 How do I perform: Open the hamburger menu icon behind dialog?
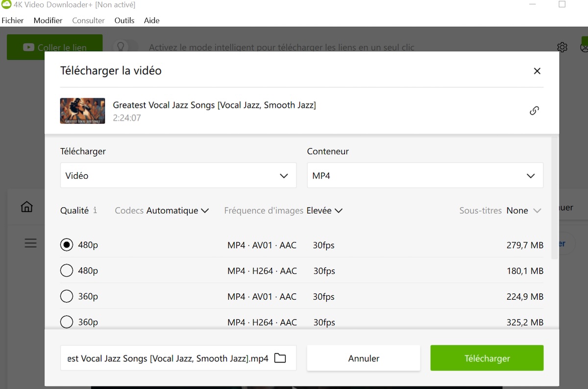30,243
